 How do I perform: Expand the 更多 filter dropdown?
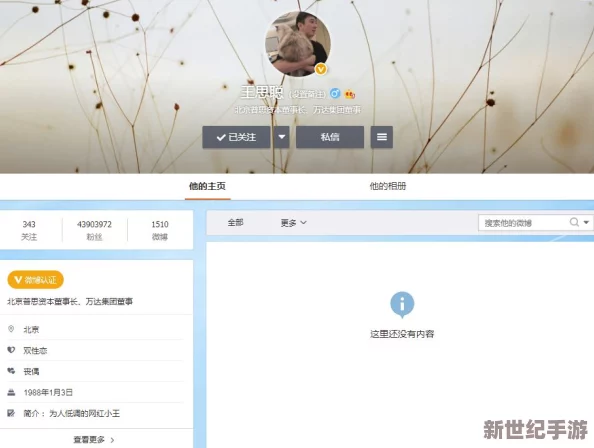click(x=293, y=223)
